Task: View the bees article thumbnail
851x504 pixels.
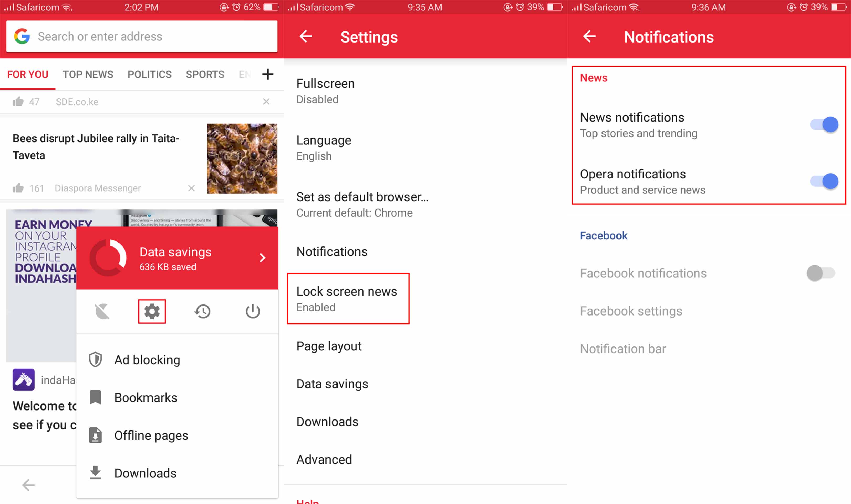Action: [x=242, y=159]
